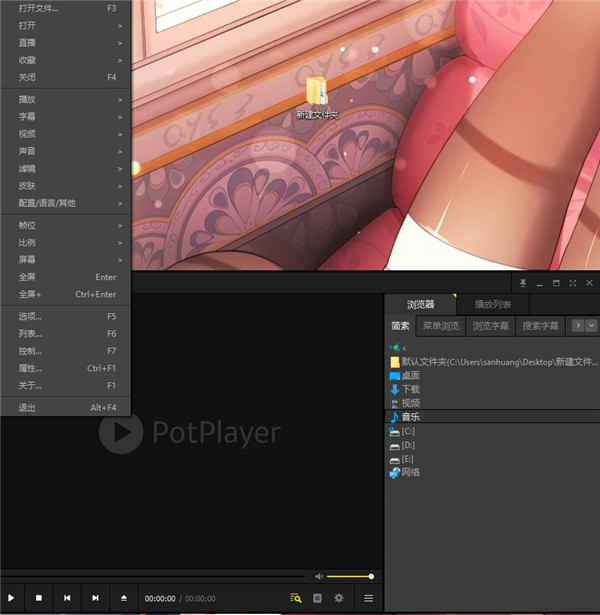600x615 pixels.
Task: Select the 下载 downloads entry
Action: [405, 389]
